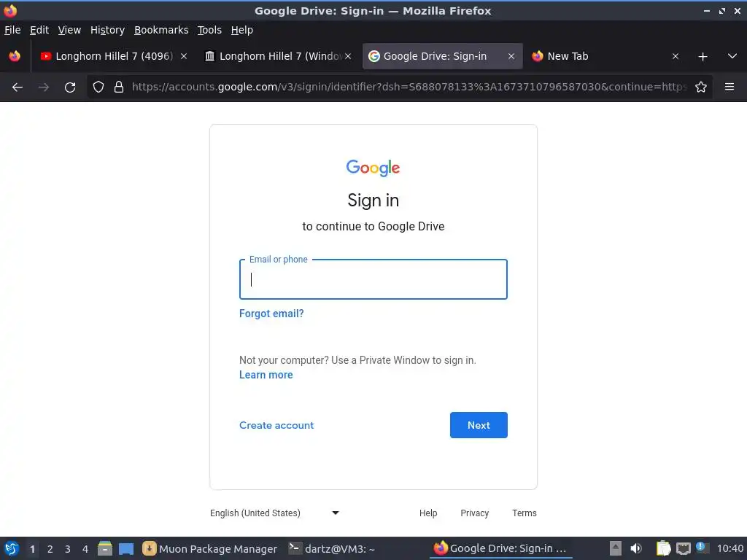Reload the current page

70,87
